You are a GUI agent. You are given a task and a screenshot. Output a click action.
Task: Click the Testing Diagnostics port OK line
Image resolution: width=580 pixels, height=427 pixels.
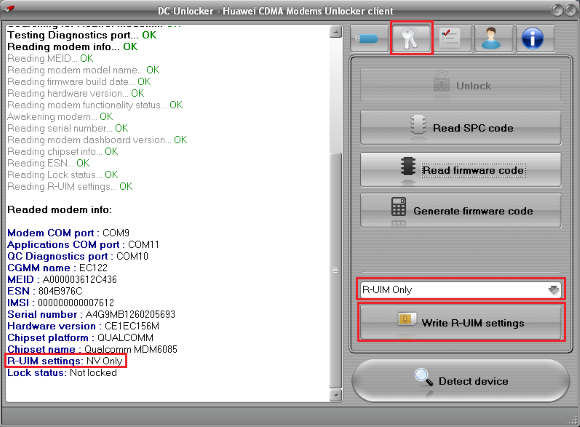pos(82,35)
